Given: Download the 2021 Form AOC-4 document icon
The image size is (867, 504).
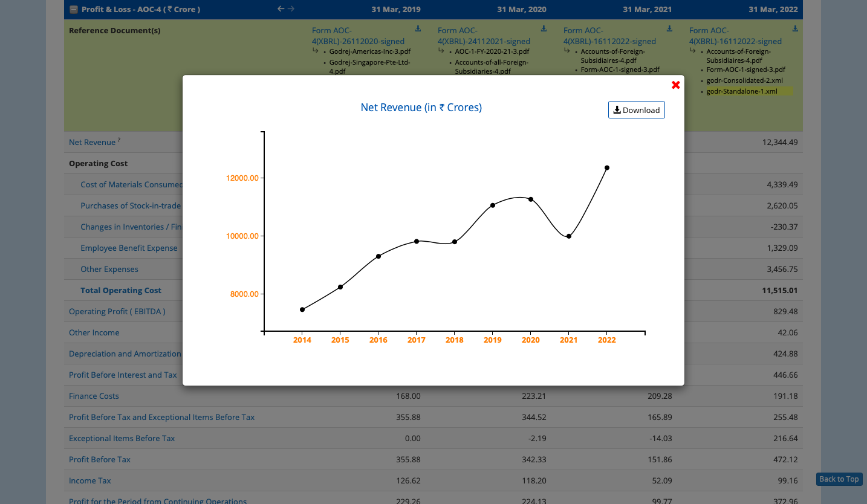Looking at the screenshot, I should (x=669, y=28).
